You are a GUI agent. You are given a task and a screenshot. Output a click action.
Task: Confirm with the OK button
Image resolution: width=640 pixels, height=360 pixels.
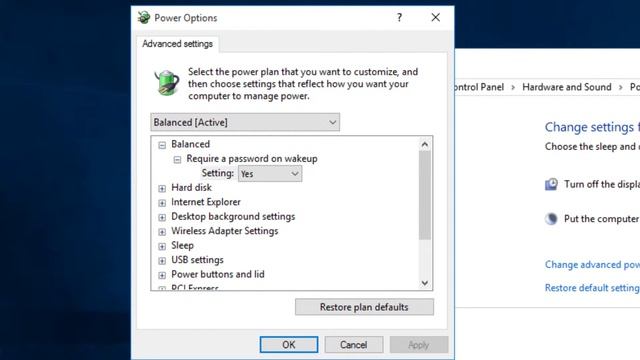point(289,344)
